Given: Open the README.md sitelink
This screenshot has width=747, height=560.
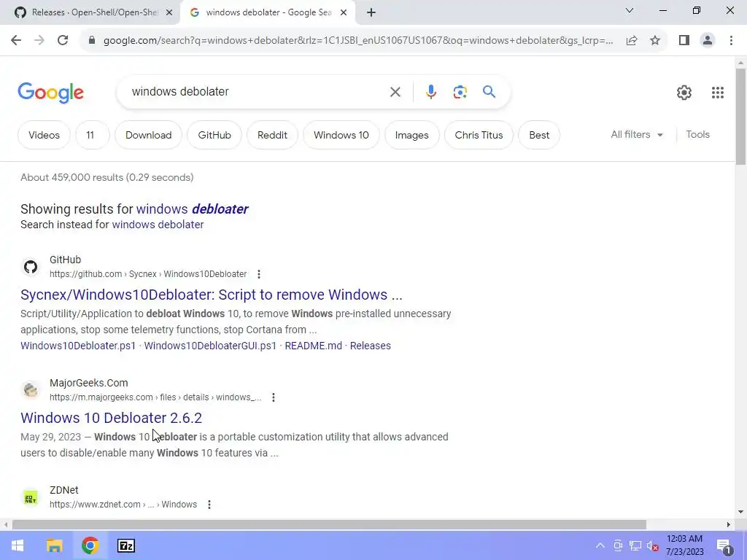Looking at the screenshot, I should (313, 346).
